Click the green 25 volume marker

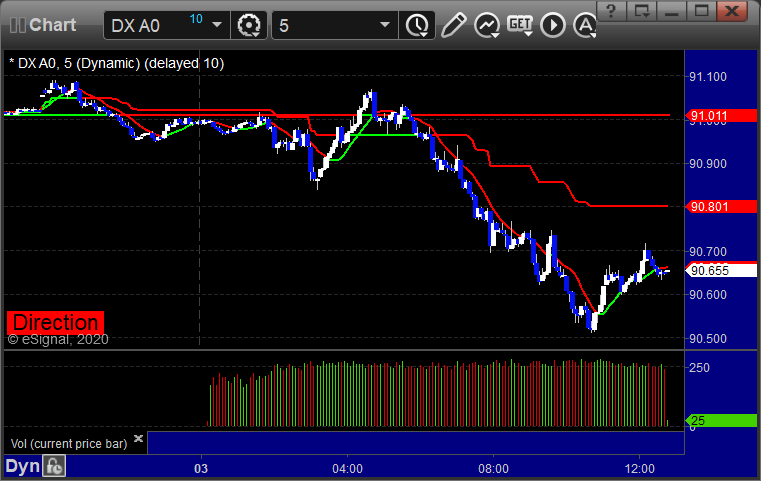click(x=721, y=420)
